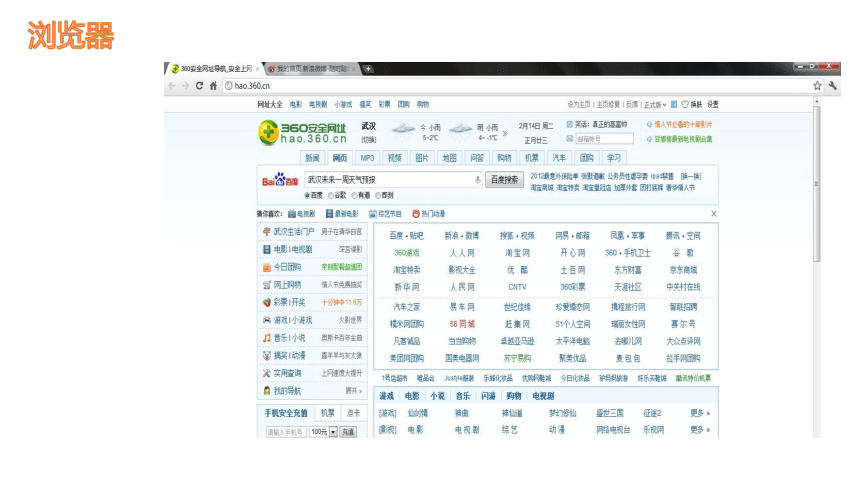
Task: Click the orange icon beside 今日团购
Action: tap(267, 267)
